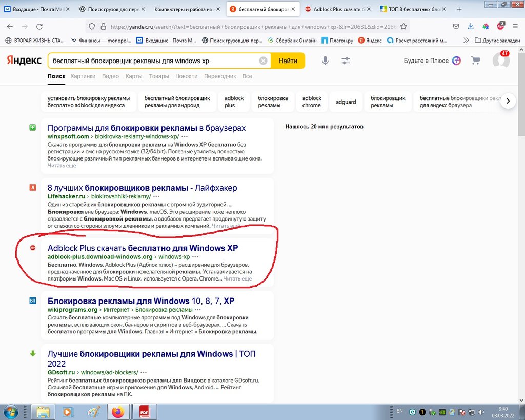The image size is (525, 420).
Task: Show site security padlock info
Action: [104, 27]
